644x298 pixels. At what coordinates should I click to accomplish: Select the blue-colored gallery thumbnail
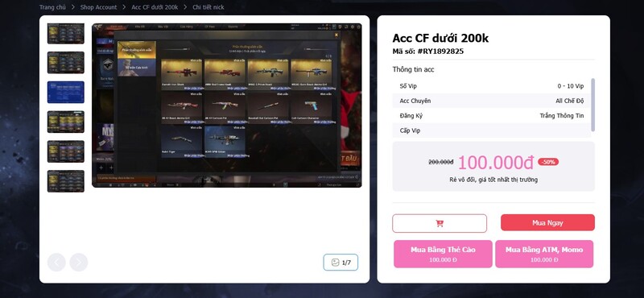pos(66,92)
